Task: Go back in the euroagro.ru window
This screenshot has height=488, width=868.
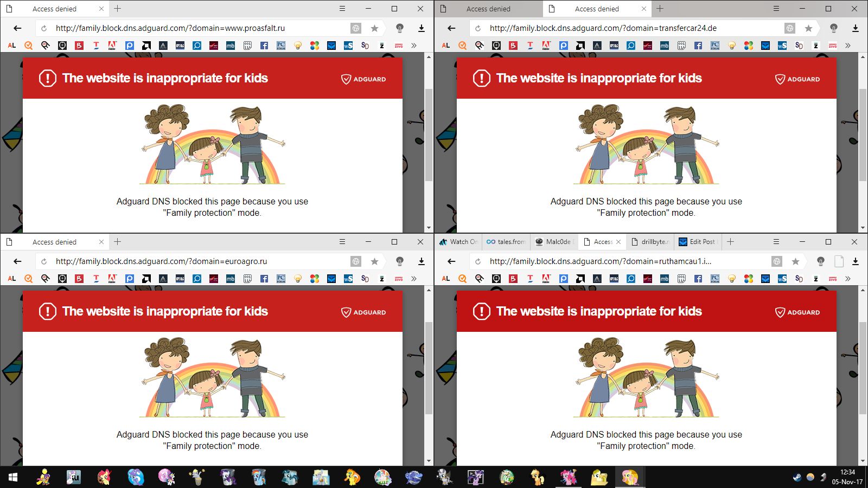Action: click(17, 261)
